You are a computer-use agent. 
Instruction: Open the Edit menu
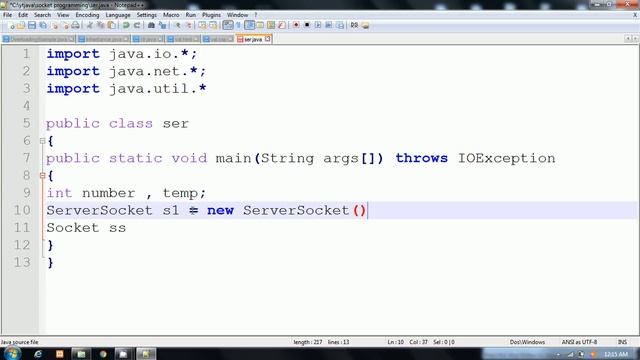click(x=23, y=15)
